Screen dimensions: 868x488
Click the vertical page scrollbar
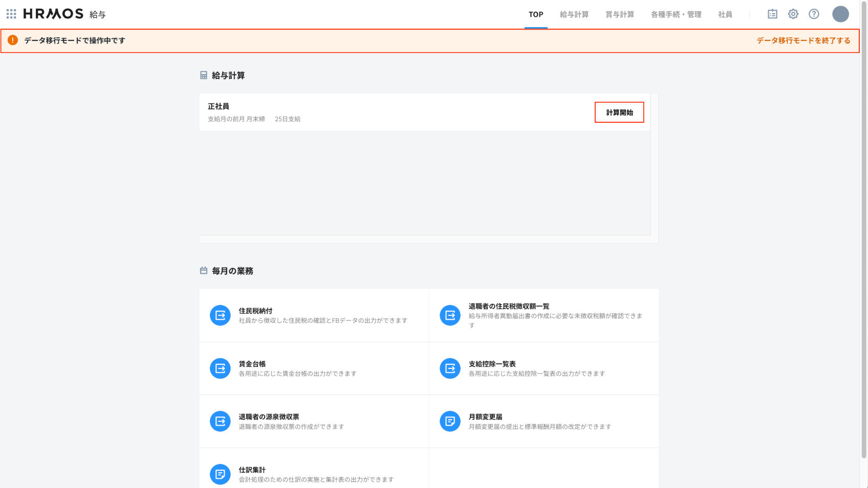click(864, 230)
